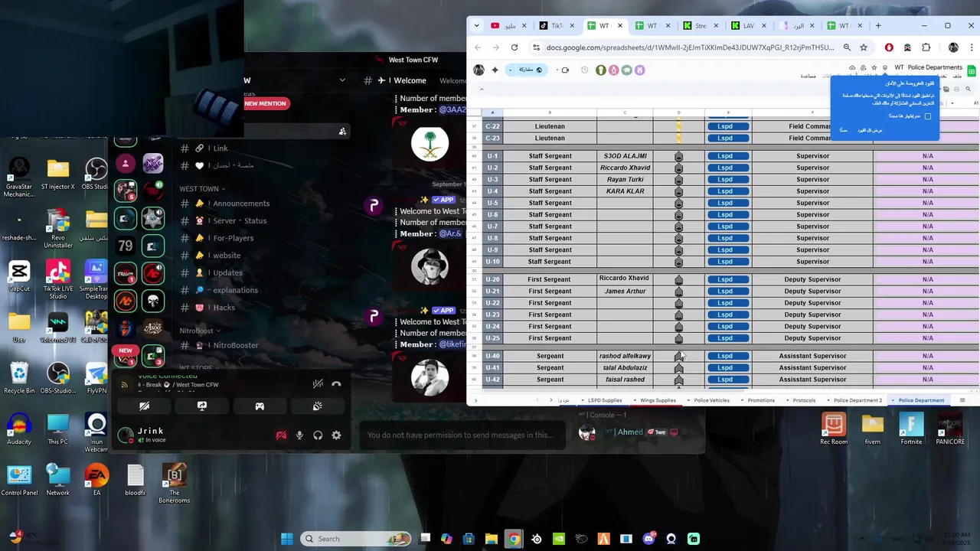Image resolution: width=980 pixels, height=551 pixels.
Task: Switch to the Police Department 2 sheet tab
Action: (857, 400)
